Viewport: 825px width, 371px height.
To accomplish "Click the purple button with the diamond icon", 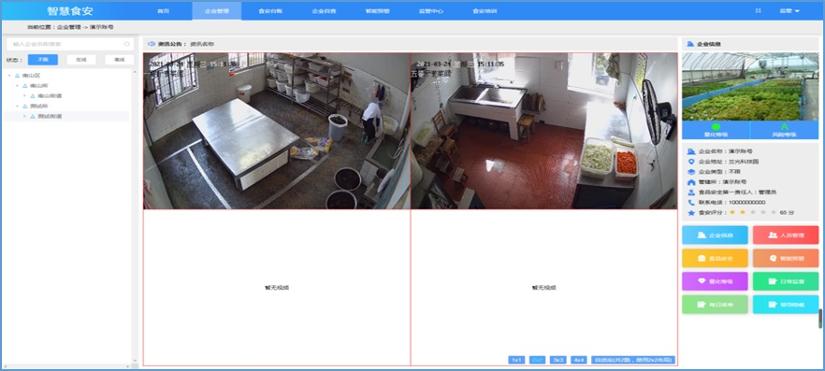I will [715, 281].
